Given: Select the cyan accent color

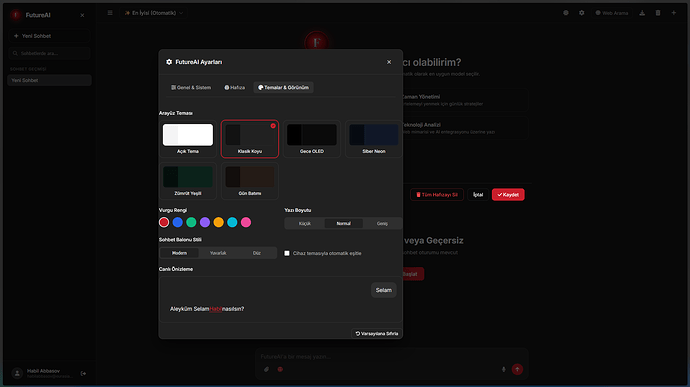Looking at the screenshot, I should 232,222.
